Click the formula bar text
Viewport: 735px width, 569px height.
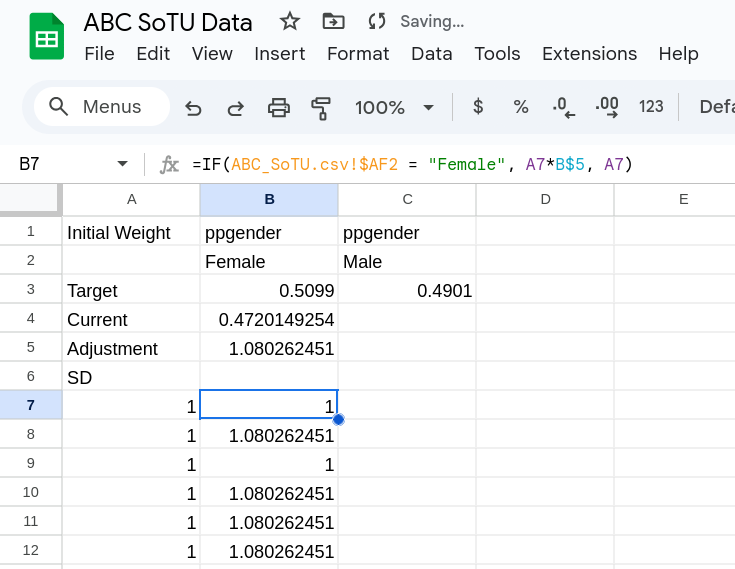point(412,164)
